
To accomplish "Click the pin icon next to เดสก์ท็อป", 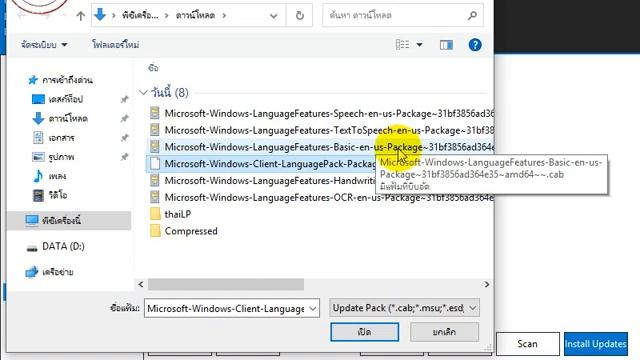I will pyautogui.click(x=124, y=99).
